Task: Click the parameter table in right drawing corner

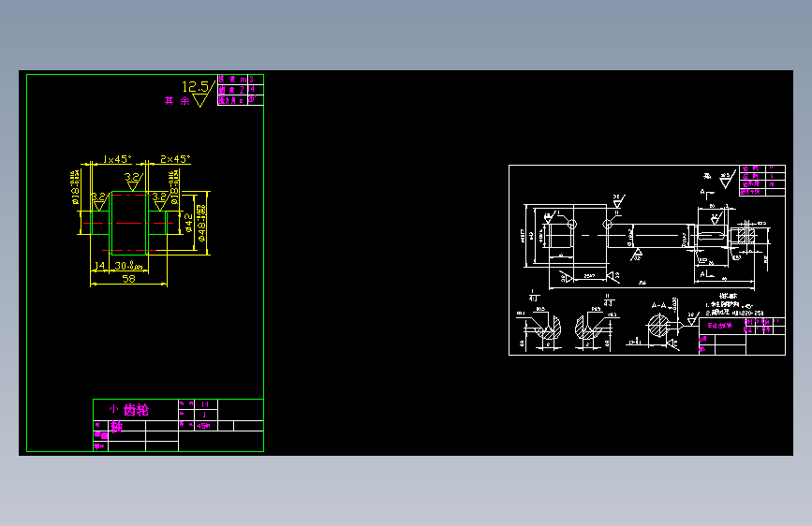Action: [x=762, y=180]
